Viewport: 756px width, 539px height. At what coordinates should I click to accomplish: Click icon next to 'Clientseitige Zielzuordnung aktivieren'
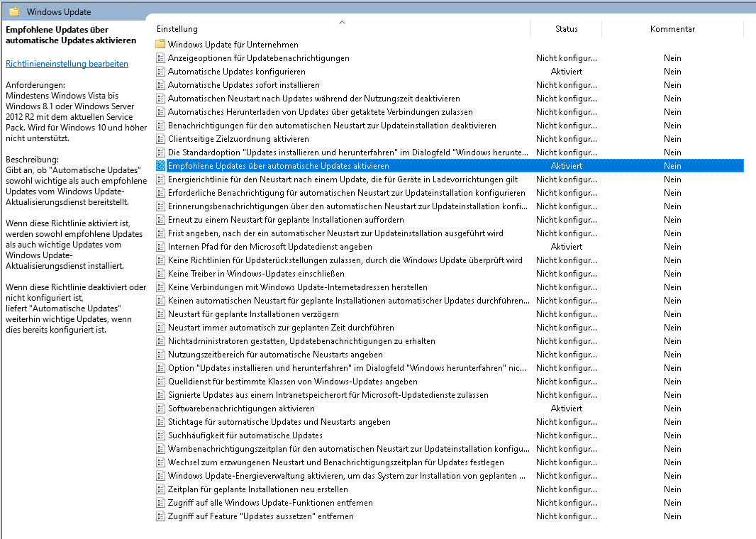160,139
